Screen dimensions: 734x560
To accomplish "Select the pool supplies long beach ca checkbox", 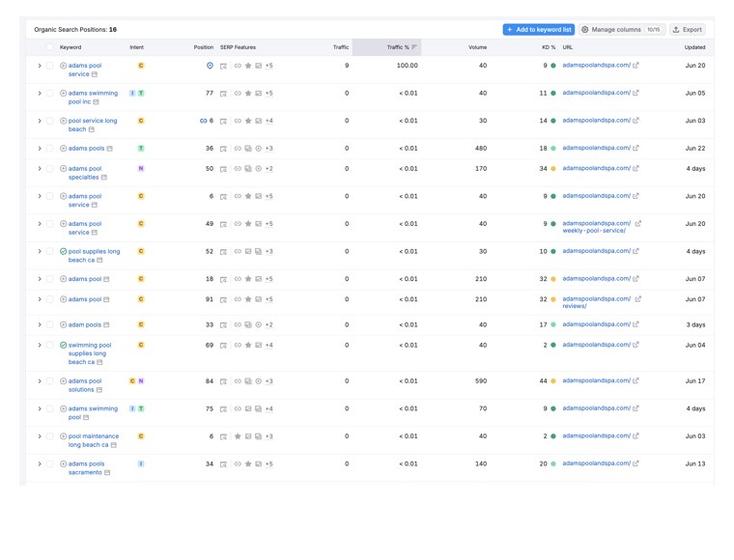I will (49, 251).
